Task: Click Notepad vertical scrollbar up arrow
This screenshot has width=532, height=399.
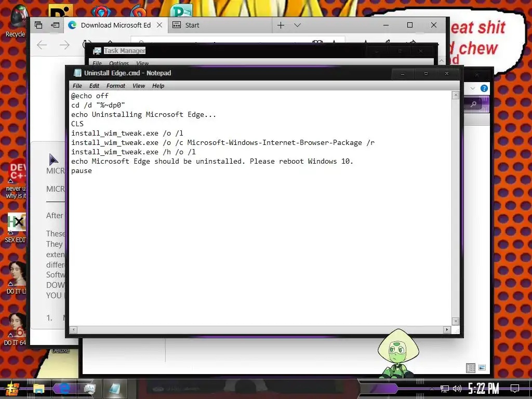Action: click(456, 96)
